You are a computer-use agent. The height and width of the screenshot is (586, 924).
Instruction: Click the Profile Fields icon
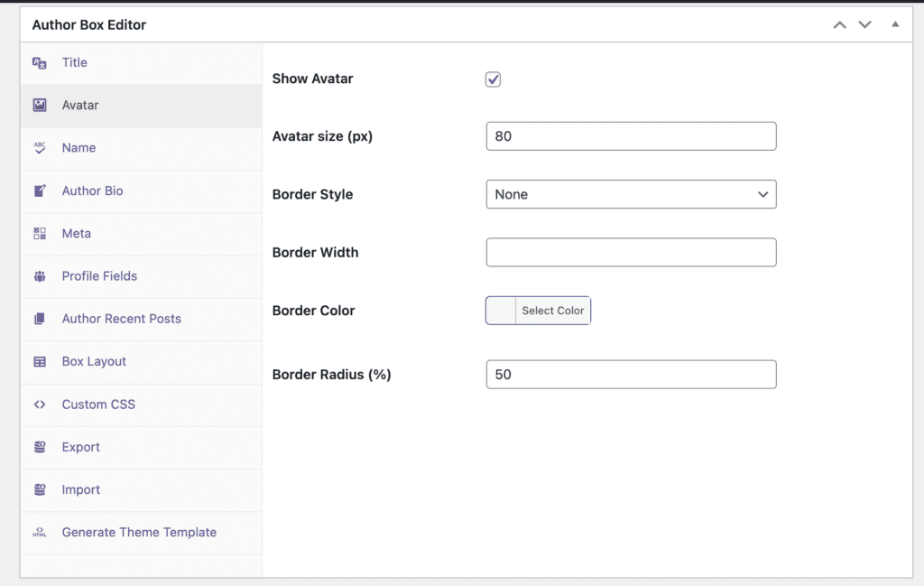[39, 276]
